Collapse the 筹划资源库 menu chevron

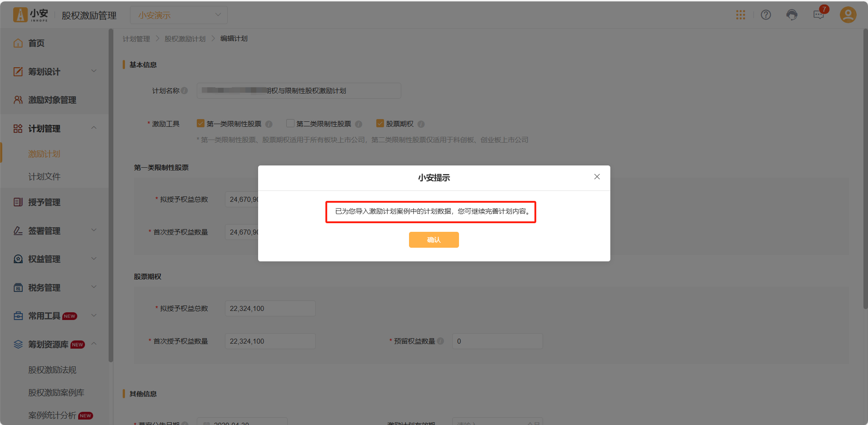pyautogui.click(x=94, y=344)
